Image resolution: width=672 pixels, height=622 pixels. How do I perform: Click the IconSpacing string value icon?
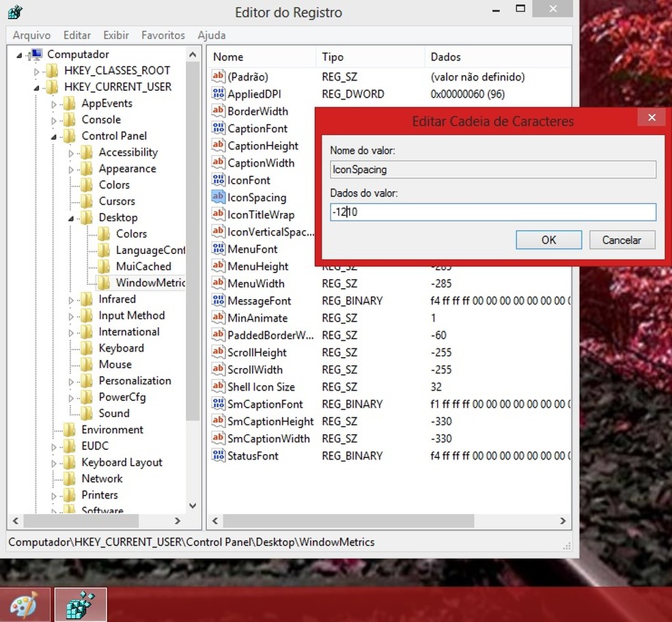218,197
